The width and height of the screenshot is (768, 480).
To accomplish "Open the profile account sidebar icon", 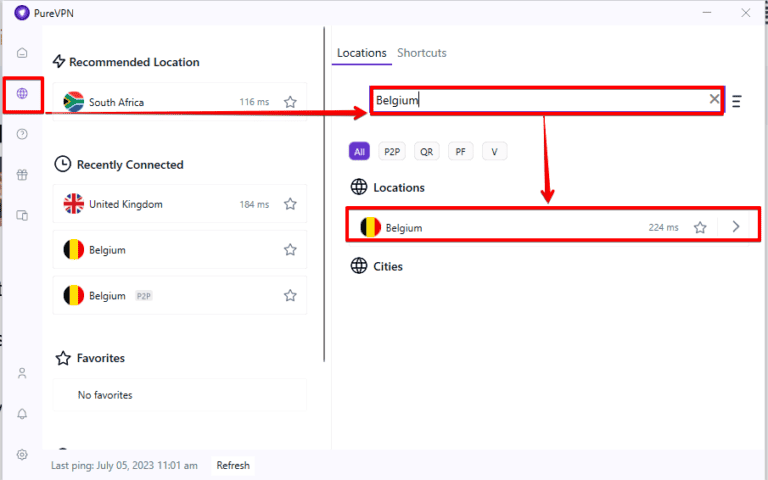I will [22, 374].
